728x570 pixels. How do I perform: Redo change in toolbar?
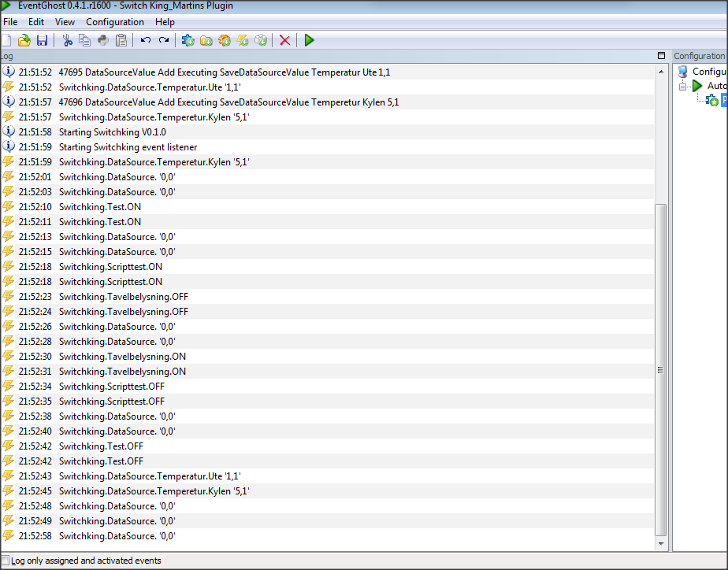(x=163, y=40)
